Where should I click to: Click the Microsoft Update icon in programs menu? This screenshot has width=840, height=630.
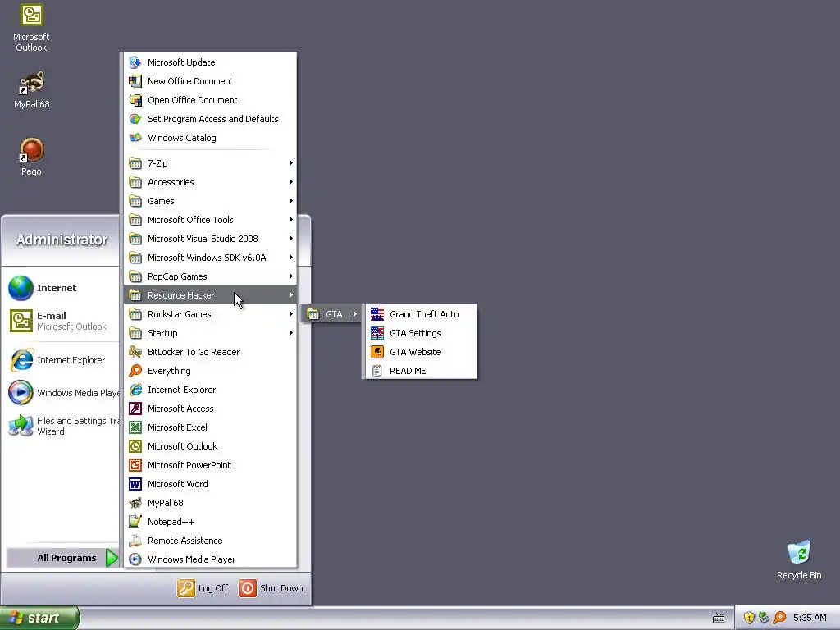[135, 62]
